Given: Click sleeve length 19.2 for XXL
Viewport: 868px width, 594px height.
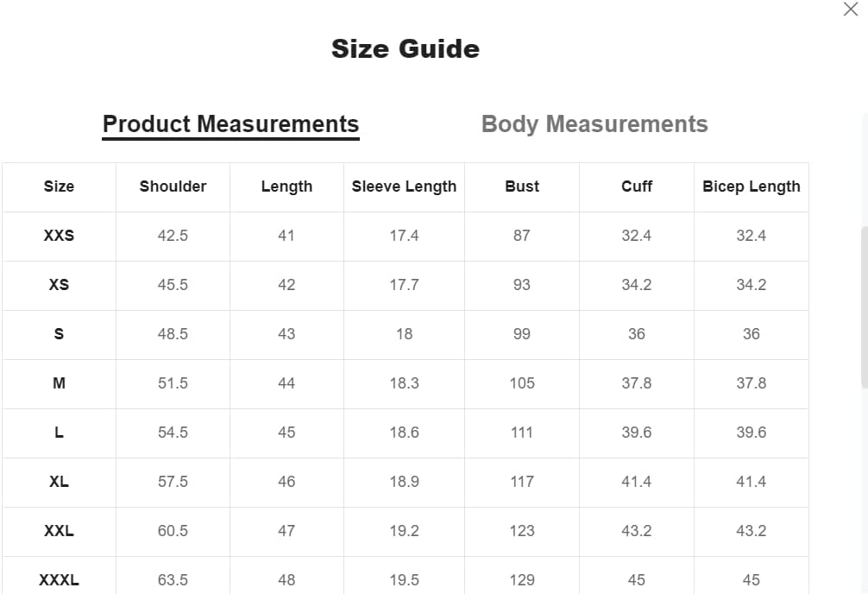Looking at the screenshot, I should tap(404, 531).
